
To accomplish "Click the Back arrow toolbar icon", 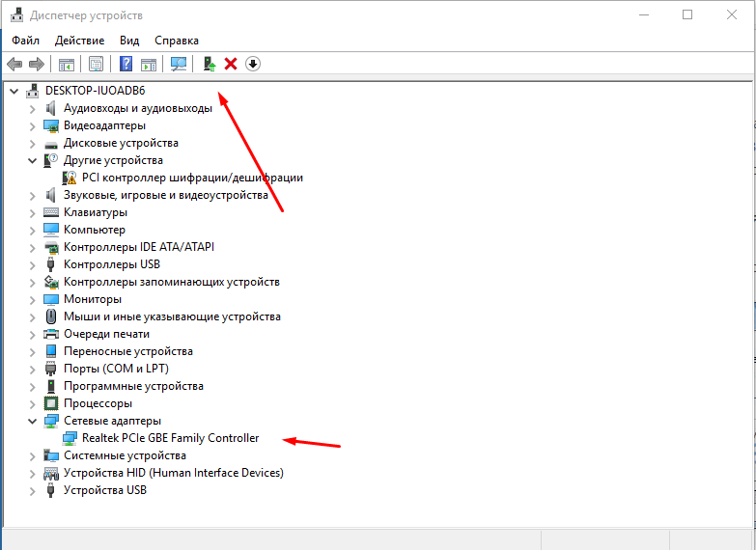I will click(x=14, y=64).
